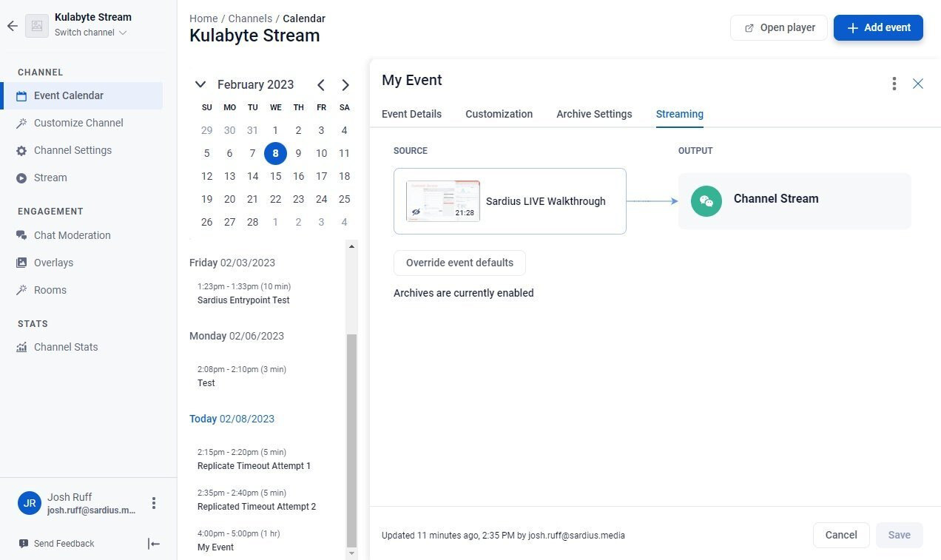Go to next month in calendar

[x=345, y=85]
